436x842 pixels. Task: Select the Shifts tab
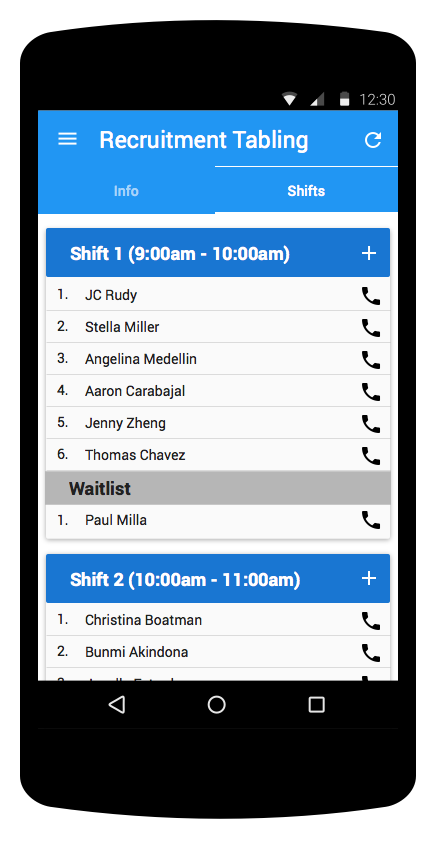(306, 191)
